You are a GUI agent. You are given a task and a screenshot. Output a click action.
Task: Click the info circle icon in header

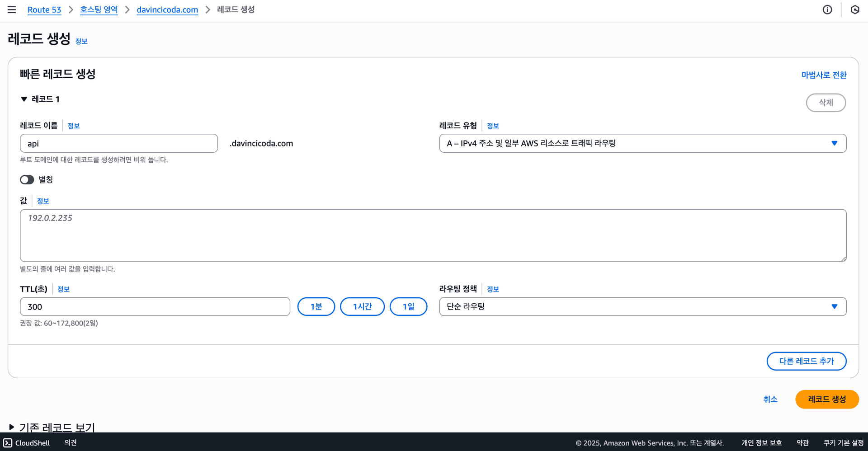tap(827, 9)
